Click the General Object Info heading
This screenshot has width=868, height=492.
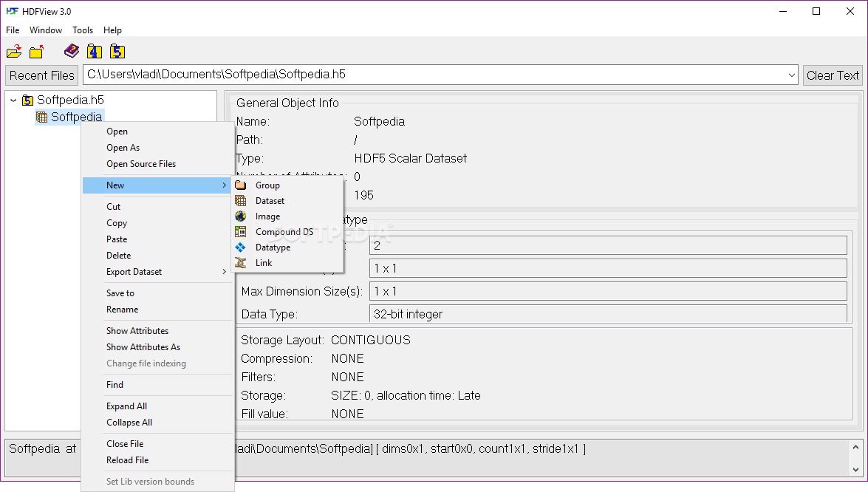287,103
